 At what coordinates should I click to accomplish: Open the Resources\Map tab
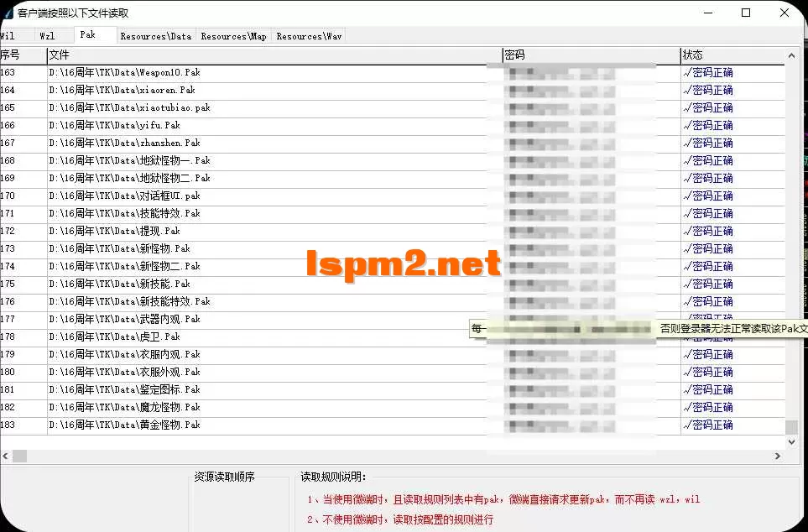click(x=232, y=36)
